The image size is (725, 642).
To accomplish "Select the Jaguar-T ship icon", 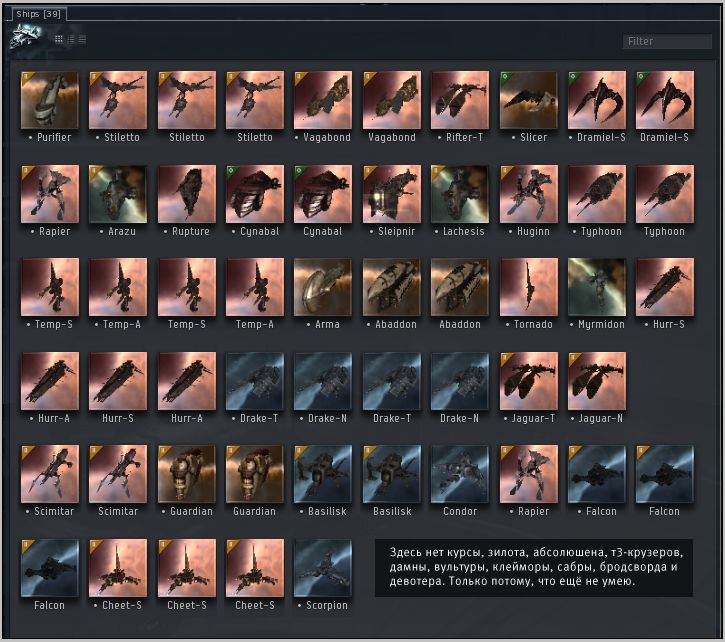I will tap(528, 381).
